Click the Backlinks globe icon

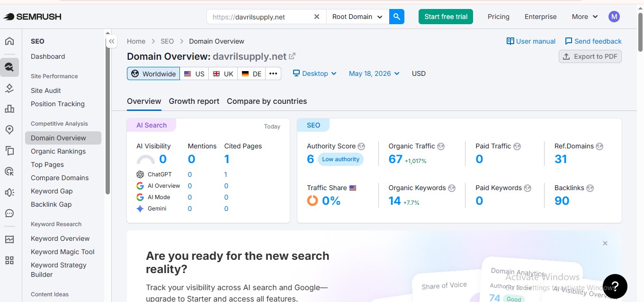click(590, 188)
